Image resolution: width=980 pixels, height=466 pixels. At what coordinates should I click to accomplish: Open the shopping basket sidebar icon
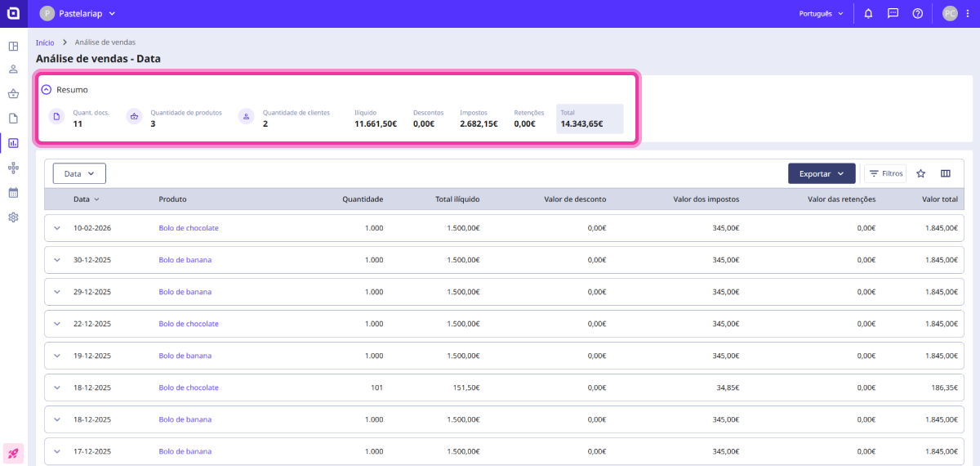13,94
